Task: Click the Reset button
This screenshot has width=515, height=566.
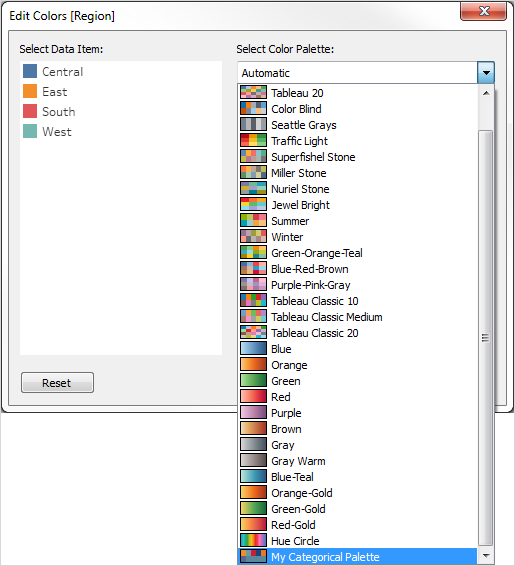Action: [x=57, y=383]
